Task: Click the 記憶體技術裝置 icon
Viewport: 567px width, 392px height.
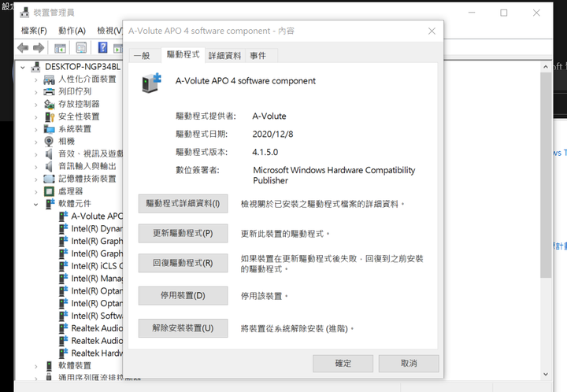Action: pos(49,179)
